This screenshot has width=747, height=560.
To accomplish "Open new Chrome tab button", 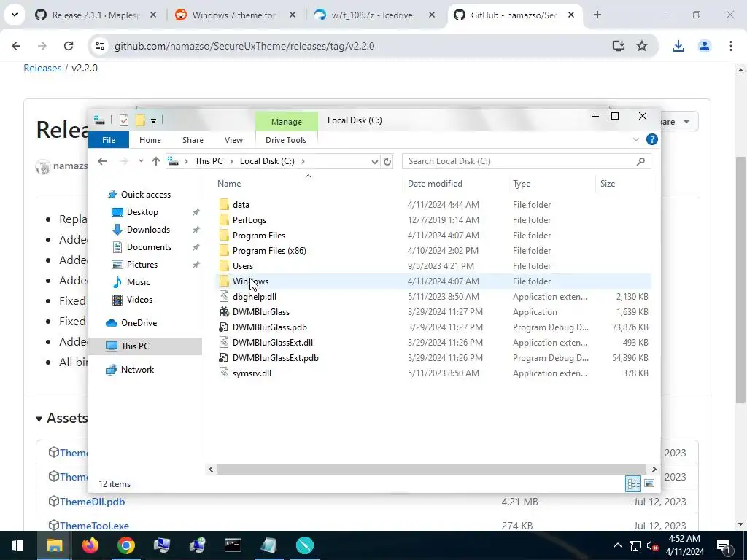I will [x=597, y=15].
